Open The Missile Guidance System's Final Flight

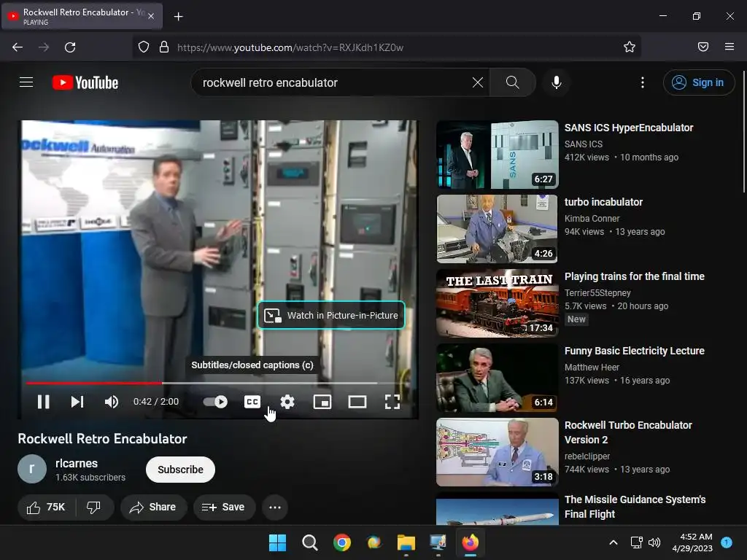pyautogui.click(x=635, y=506)
